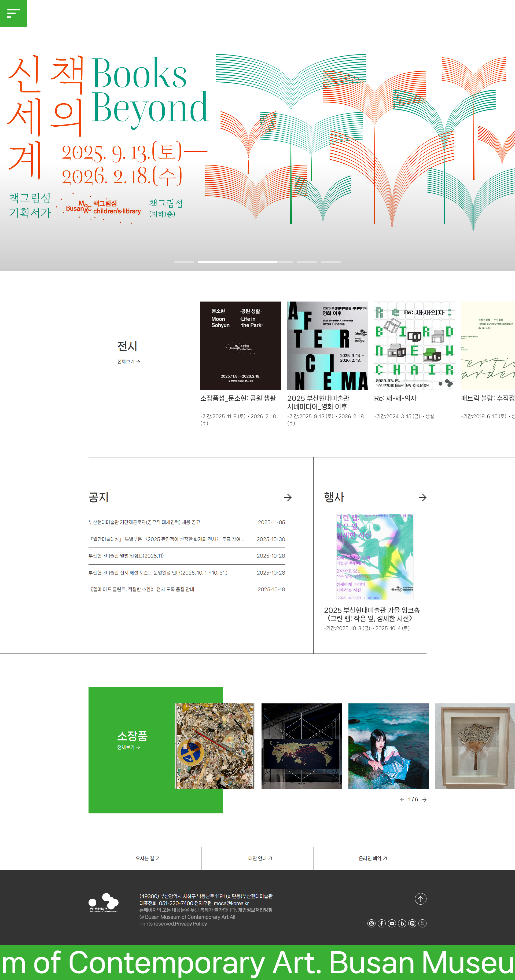Click 전체보기 under 소장품 heading

(x=128, y=747)
